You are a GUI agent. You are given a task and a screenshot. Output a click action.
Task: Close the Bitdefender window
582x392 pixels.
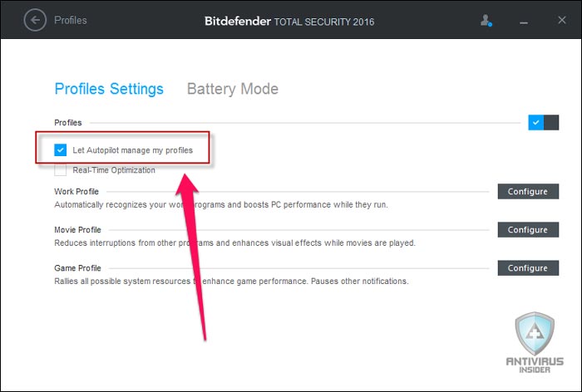(562, 20)
